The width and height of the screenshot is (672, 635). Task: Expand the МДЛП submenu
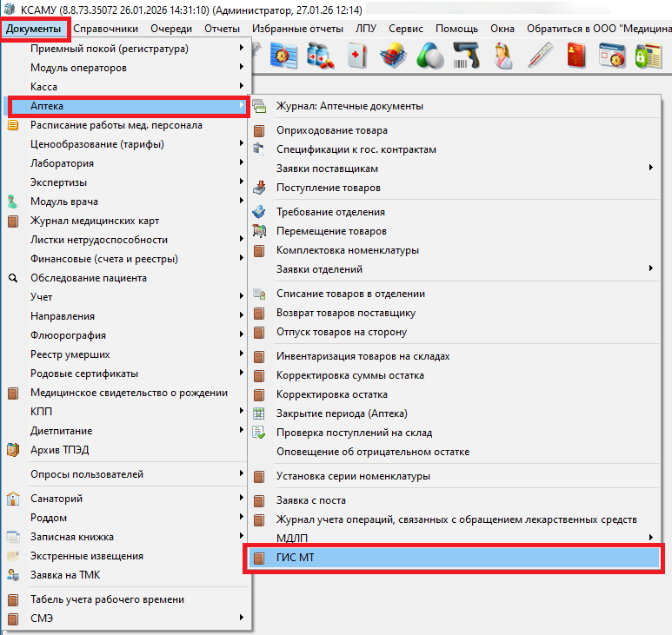tap(292, 539)
